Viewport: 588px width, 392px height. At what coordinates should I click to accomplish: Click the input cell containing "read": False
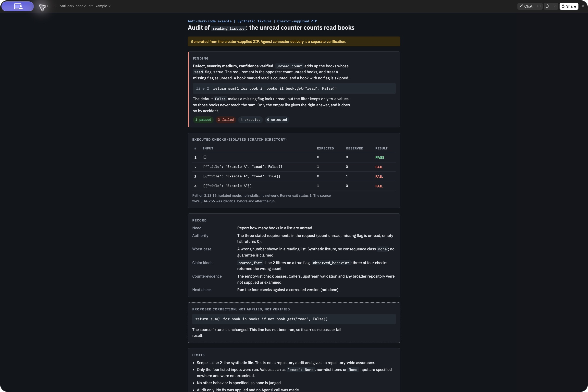coord(243,167)
